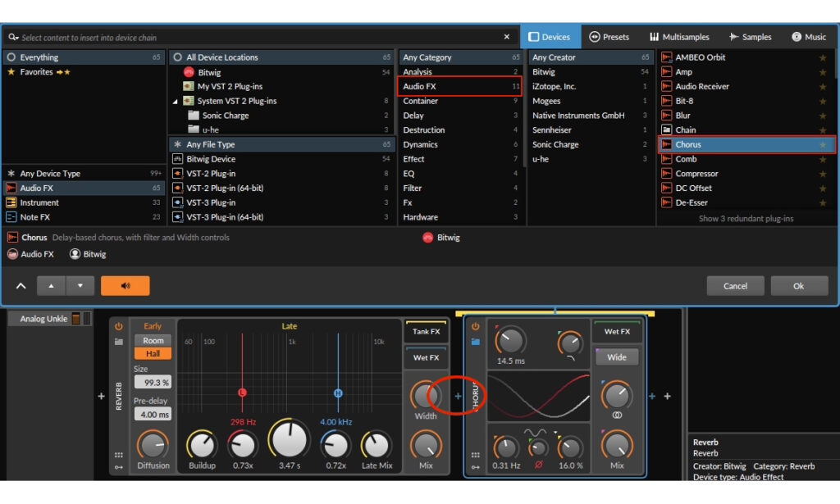Screen dimensions: 840x504
Task: Filter by creator Native Instruments GmbH
Action: coord(591,116)
